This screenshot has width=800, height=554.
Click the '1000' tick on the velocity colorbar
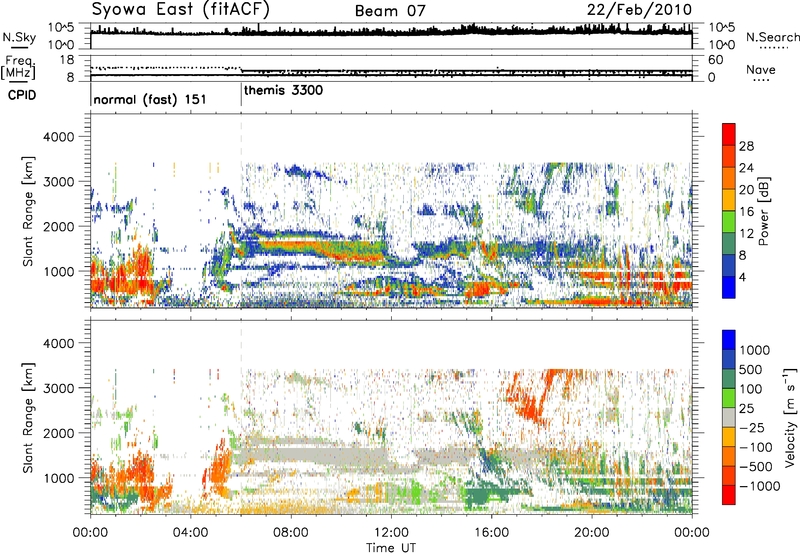754,350
